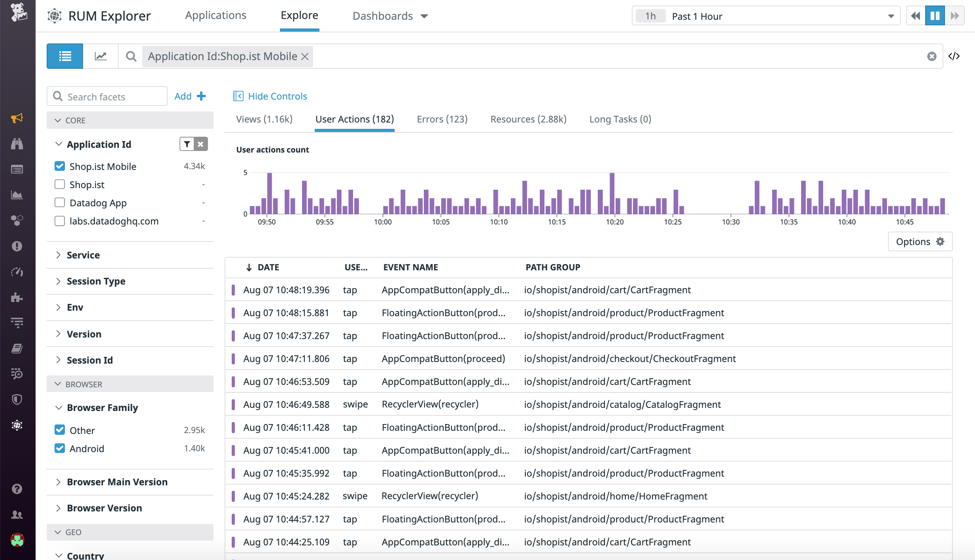Click the code view icon in search bar

pyautogui.click(x=954, y=56)
